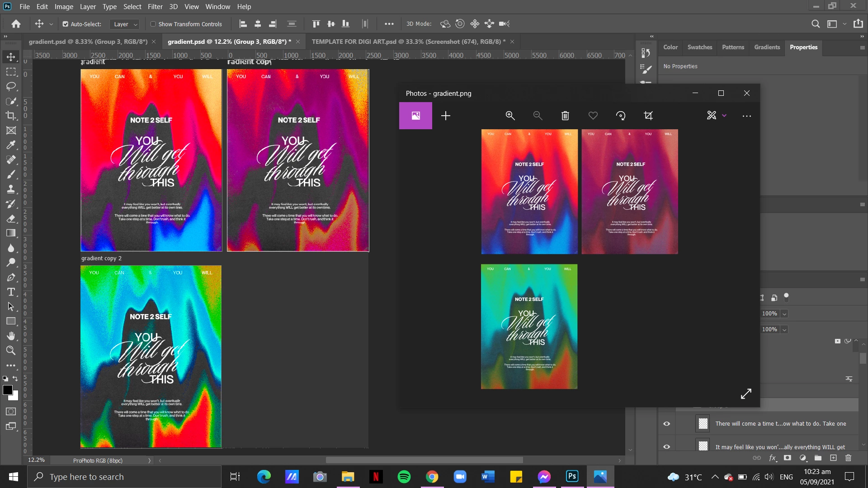Viewport: 868px width, 488px height.
Task: Select the Horizontal Type tool
Action: click(11, 292)
